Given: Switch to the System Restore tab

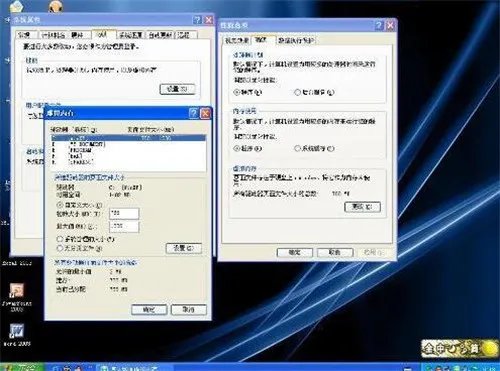Looking at the screenshot, I should pyautogui.click(x=131, y=35).
